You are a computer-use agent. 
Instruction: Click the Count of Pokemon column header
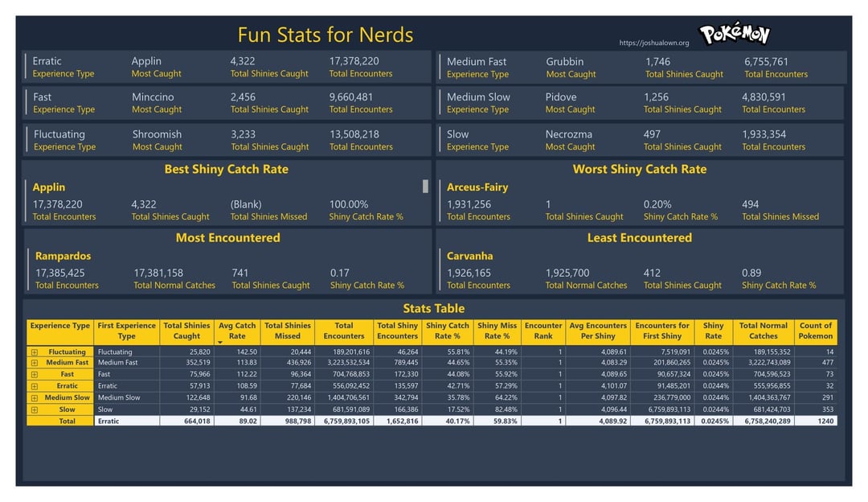point(815,331)
